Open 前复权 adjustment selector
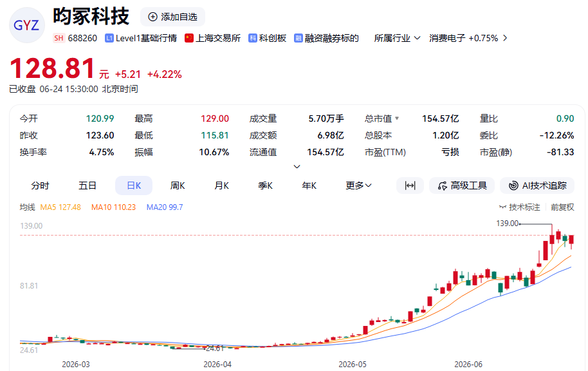Screen dimensions: 588x371 (562, 207)
